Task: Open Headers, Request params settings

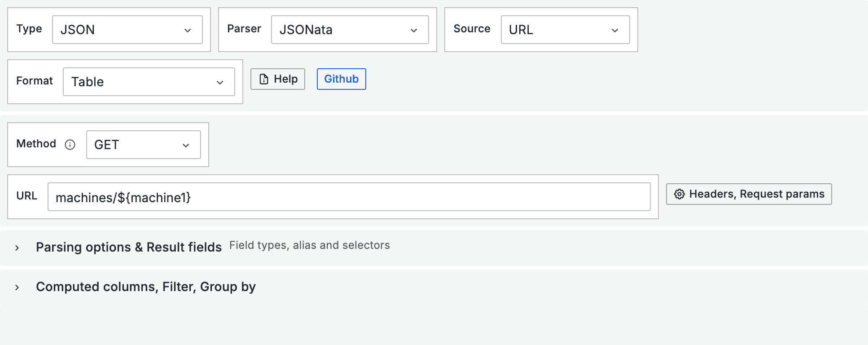Action: pos(749,194)
